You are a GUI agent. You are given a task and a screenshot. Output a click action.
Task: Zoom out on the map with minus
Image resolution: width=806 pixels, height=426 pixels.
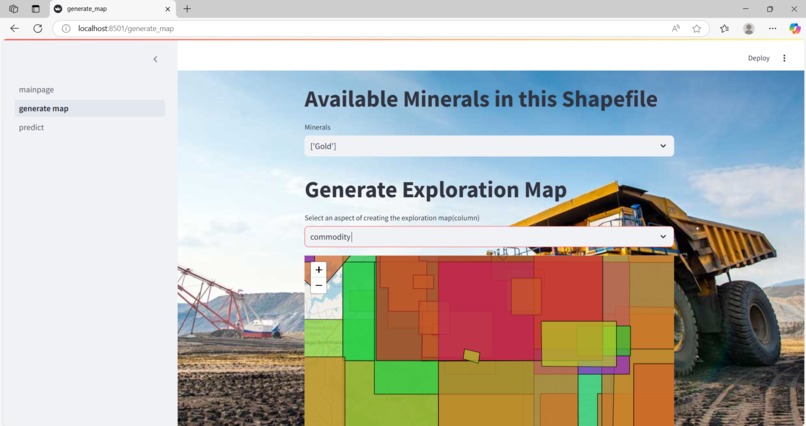click(x=319, y=285)
